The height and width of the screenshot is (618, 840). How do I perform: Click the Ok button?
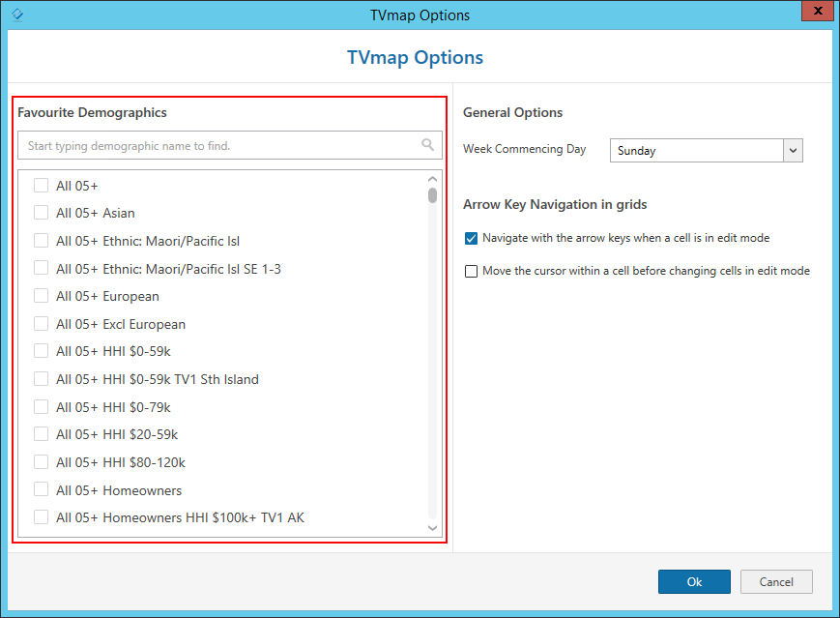pyautogui.click(x=694, y=581)
